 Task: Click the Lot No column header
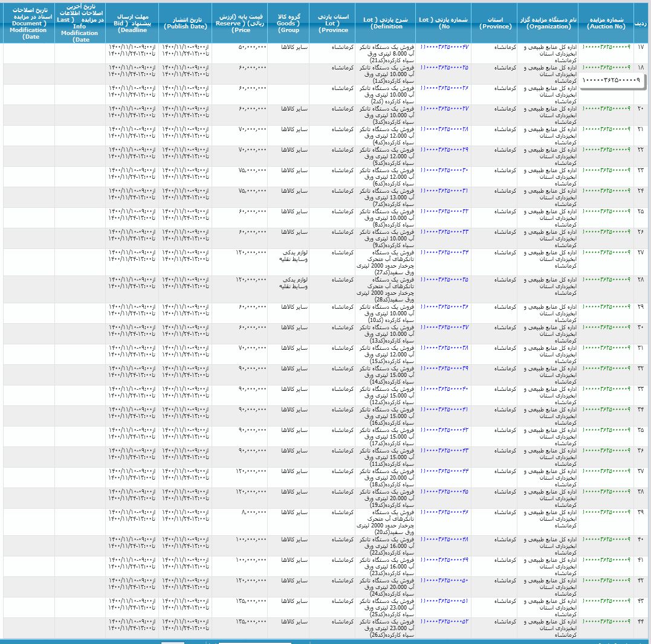444,23
